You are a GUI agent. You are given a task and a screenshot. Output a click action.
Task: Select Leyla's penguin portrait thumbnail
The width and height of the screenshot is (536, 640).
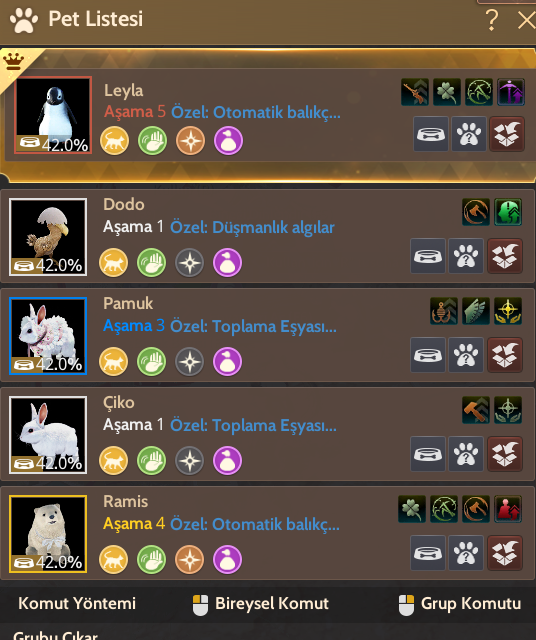click(x=53, y=115)
